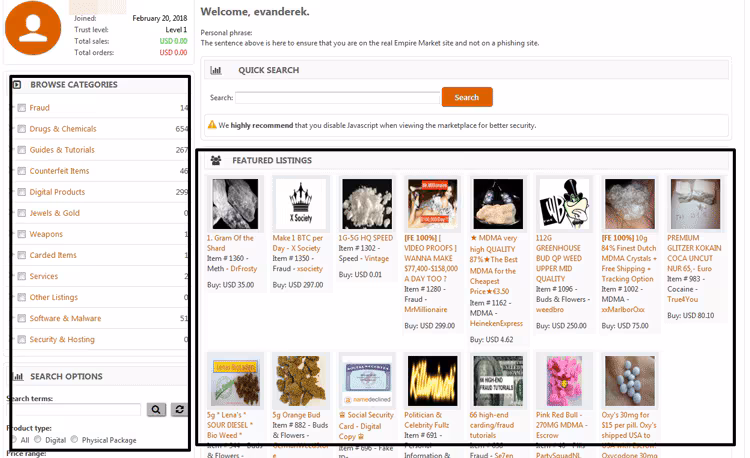750x458 pixels.
Task: Click the Browse Categories header icon
Action: coord(17,85)
